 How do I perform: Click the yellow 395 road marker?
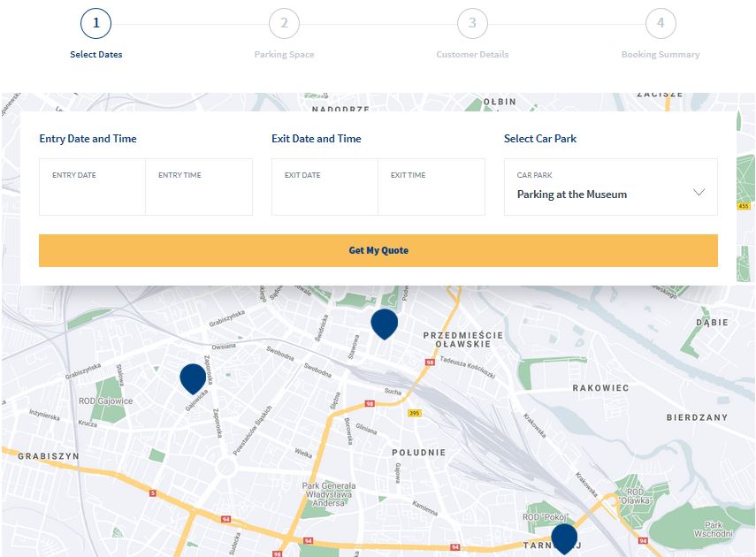coord(415,413)
